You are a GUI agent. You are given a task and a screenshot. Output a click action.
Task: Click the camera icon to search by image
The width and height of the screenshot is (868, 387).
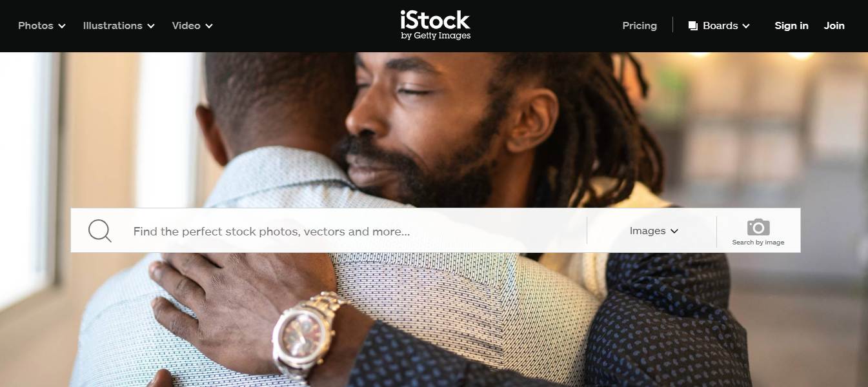[758, 227]
